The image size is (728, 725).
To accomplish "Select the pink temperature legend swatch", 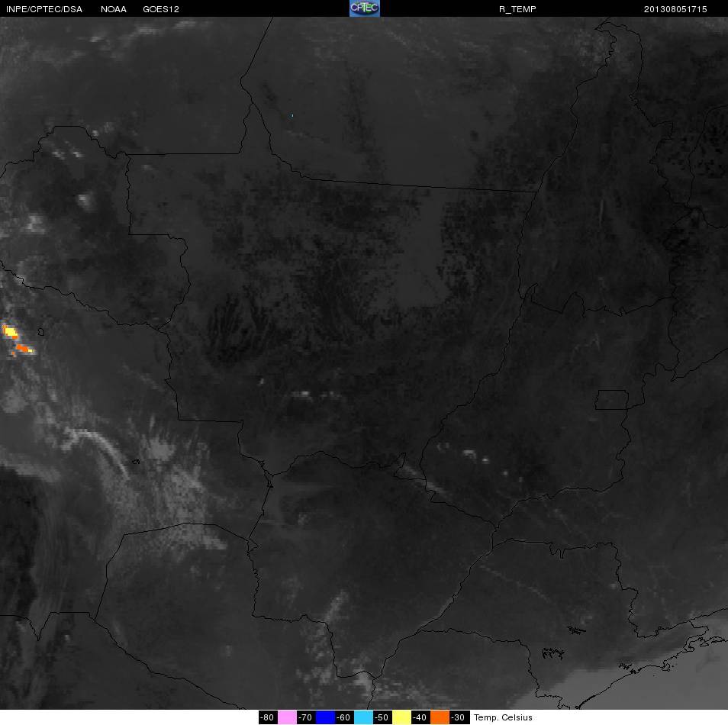I will [x=288, y=717].
